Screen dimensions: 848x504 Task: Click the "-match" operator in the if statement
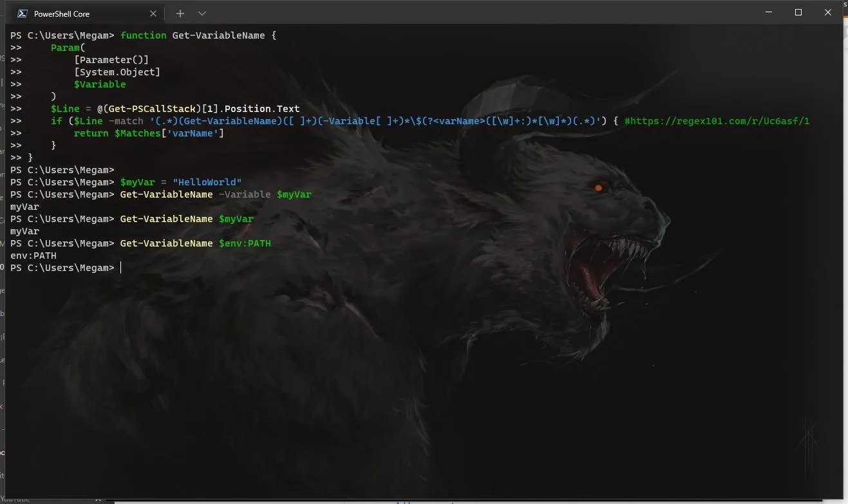126,121
